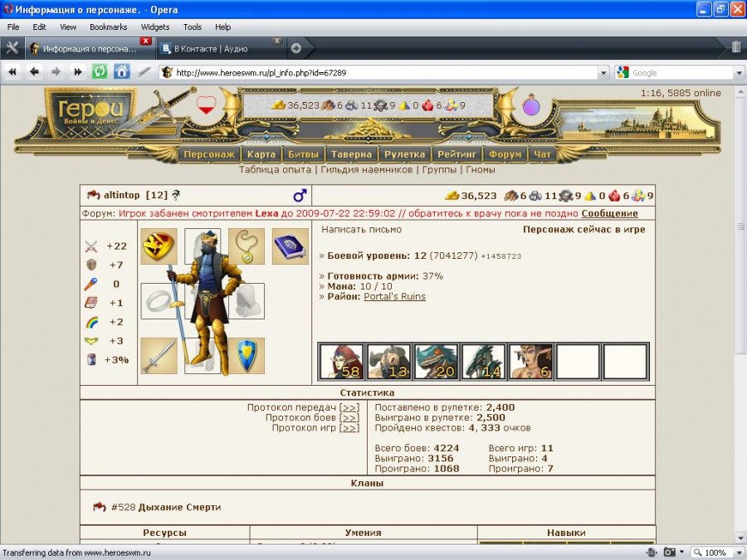Click the purple mana potion icon

click(531, 105)
